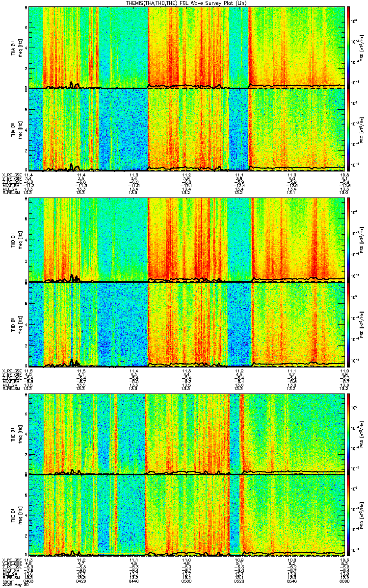Click the 0520 time tick label
Viewport: 368px width, 588px height.
tap(239, 581)
